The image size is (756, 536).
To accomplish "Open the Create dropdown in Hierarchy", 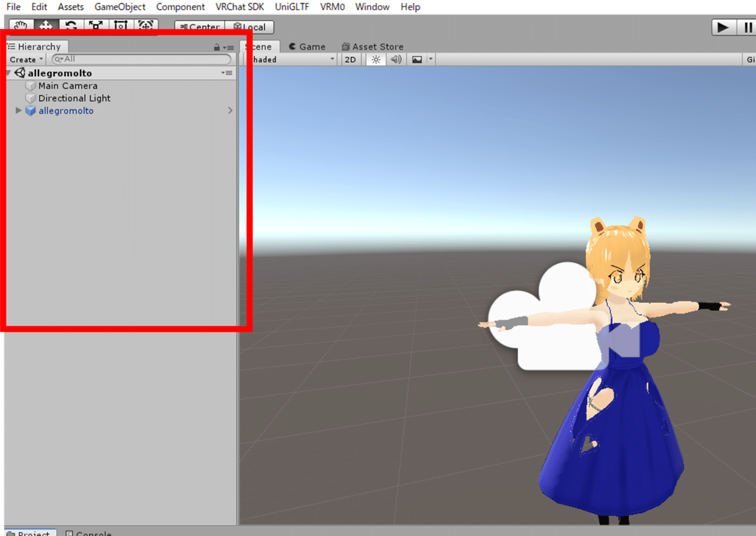I will pyautogui.click(x=26, y=59).
